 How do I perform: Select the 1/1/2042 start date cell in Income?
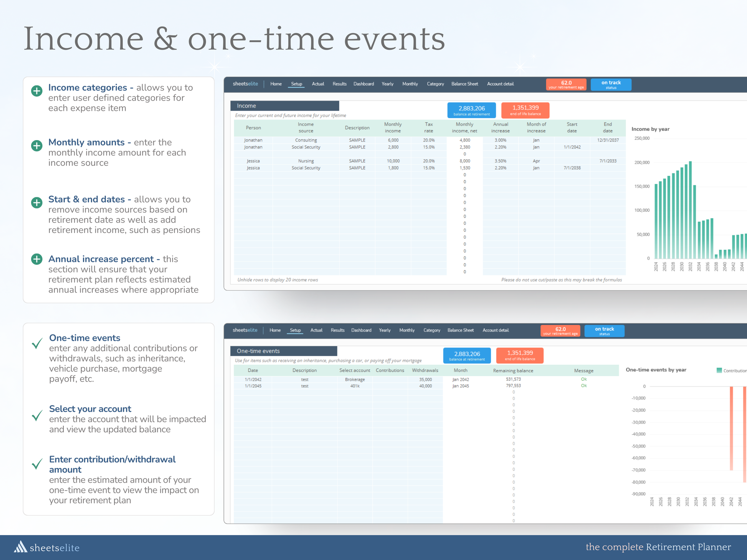coord(572,147)
